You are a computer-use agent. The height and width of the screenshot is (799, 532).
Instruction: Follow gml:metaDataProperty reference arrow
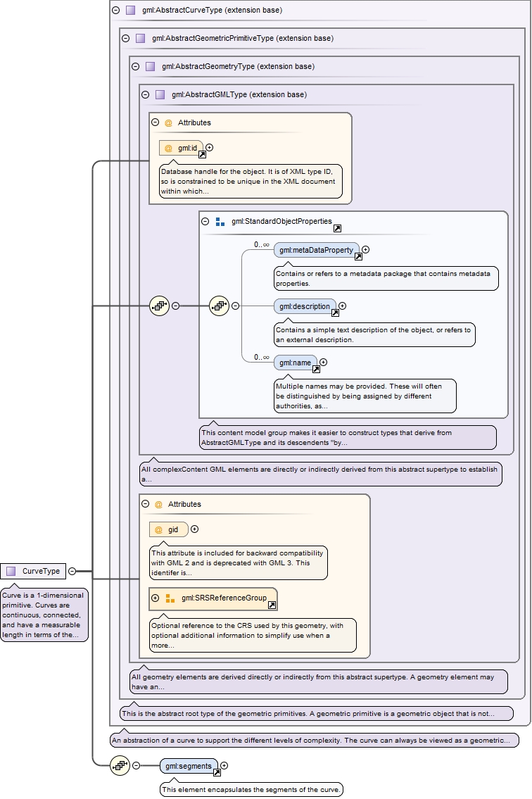[358, 257]
